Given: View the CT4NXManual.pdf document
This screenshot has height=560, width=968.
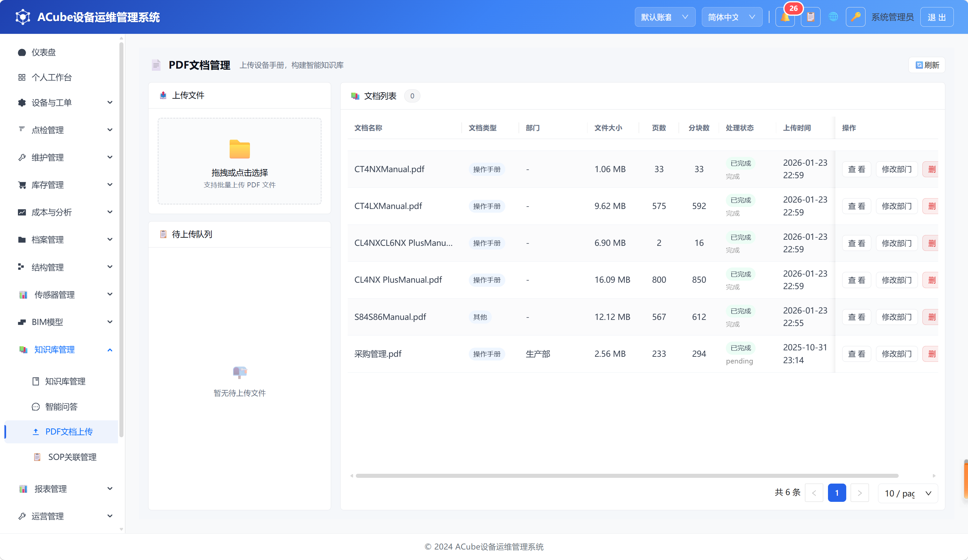Looking at the screenshot, I should click(856, 169).
